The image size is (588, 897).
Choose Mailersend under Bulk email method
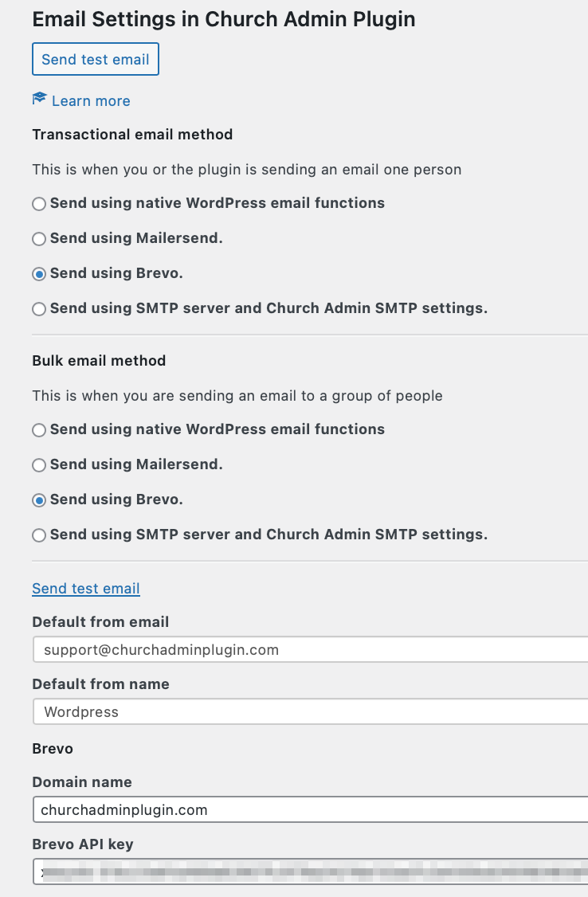[39, 465]
